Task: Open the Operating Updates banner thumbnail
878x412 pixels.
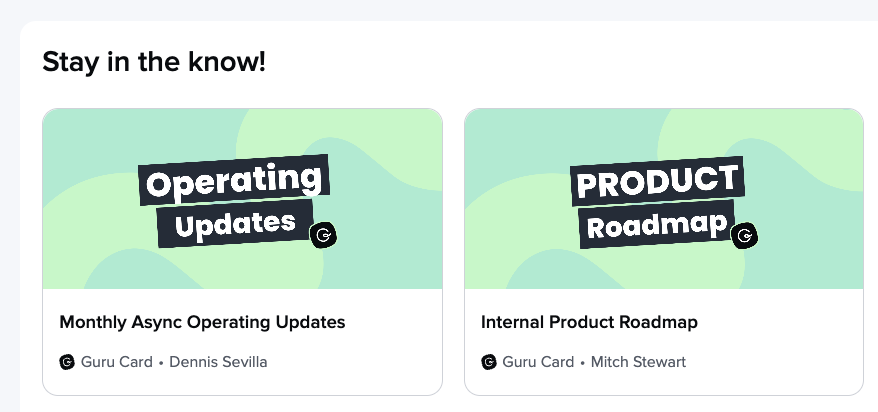Action: coord(242,199)
